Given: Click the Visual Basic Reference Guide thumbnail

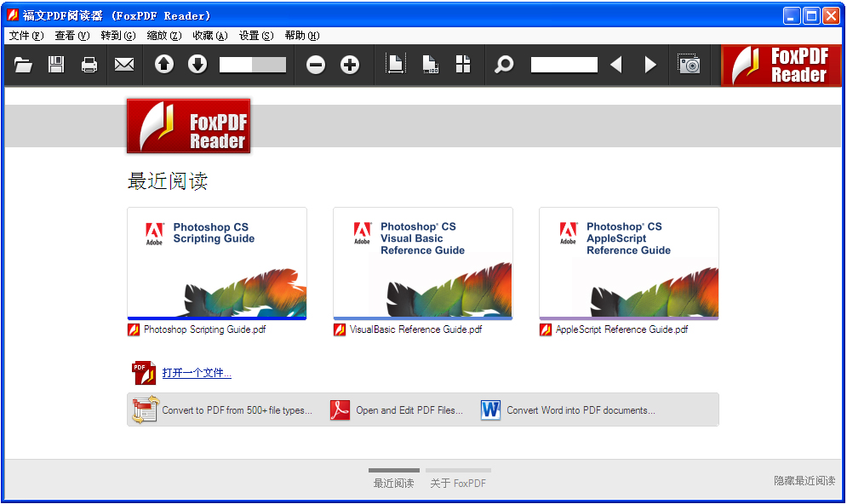Looking at the screenshot, I should (423, 264).
